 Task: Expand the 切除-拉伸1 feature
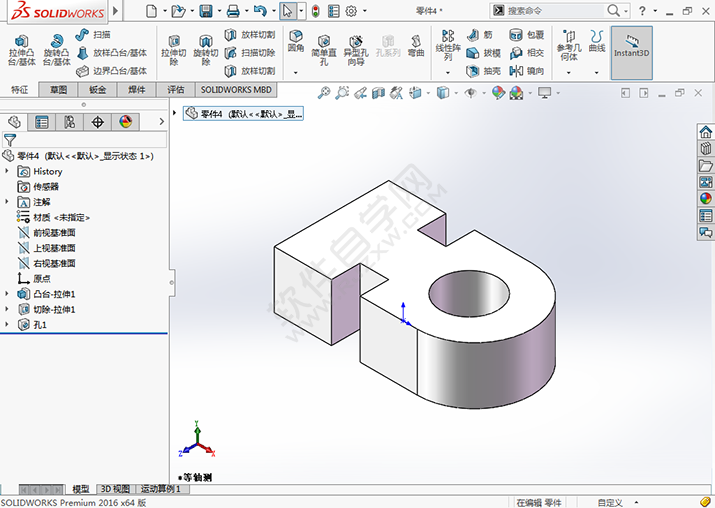(x=7, y=309)
